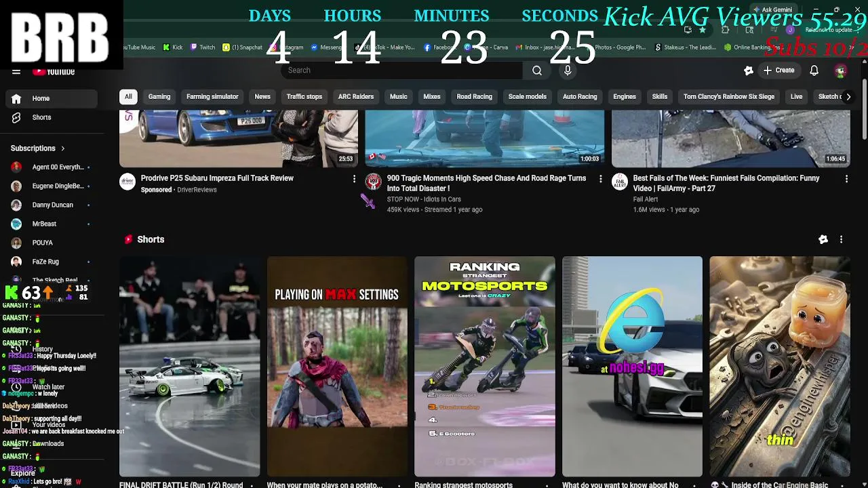The image size is (868, 488).
Task: Select the Gaming filter chip
Action: (159, 97)
